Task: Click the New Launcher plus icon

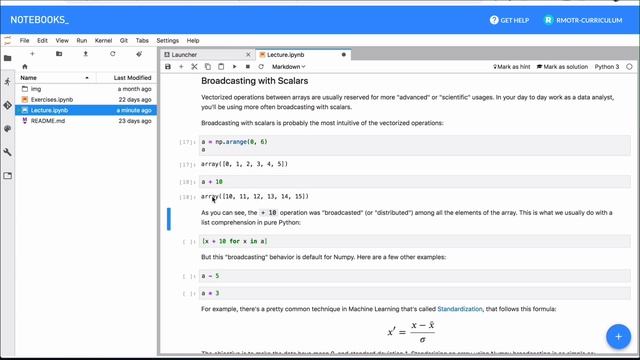Action: (32, 54)
